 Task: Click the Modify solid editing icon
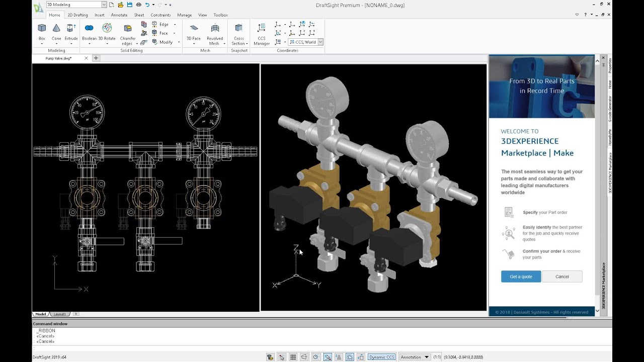(x=154, y=42)
